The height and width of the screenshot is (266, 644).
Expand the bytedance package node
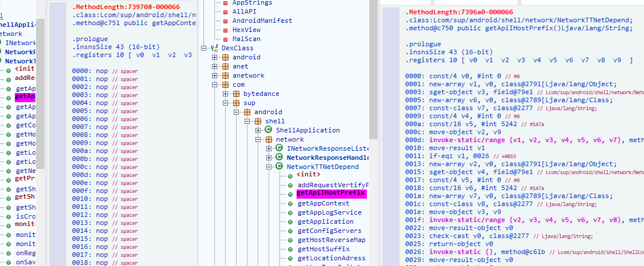[226, 94]
